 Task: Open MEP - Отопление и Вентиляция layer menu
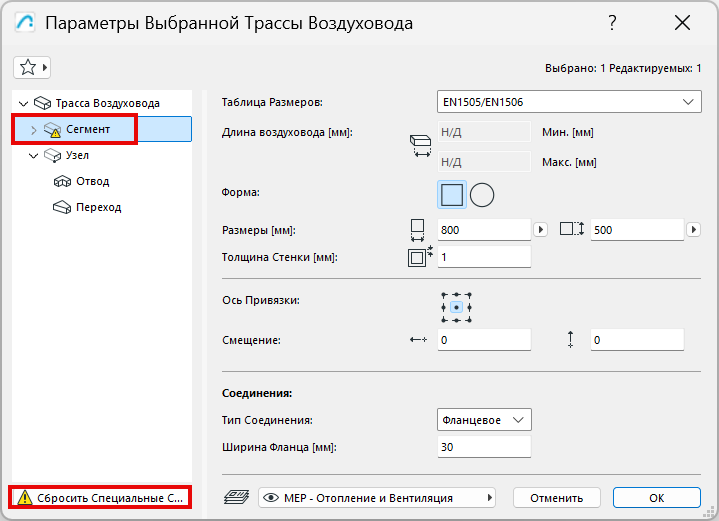pos(377,498)
